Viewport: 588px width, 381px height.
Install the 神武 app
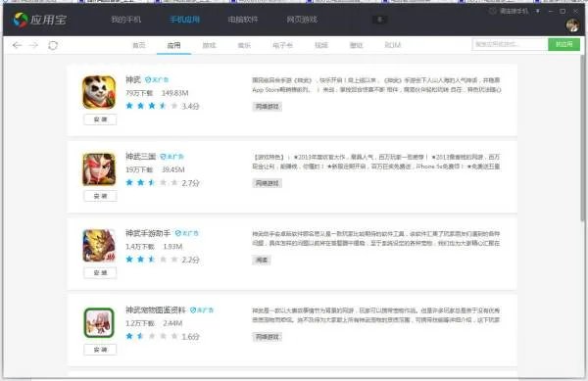pos(100,119)
